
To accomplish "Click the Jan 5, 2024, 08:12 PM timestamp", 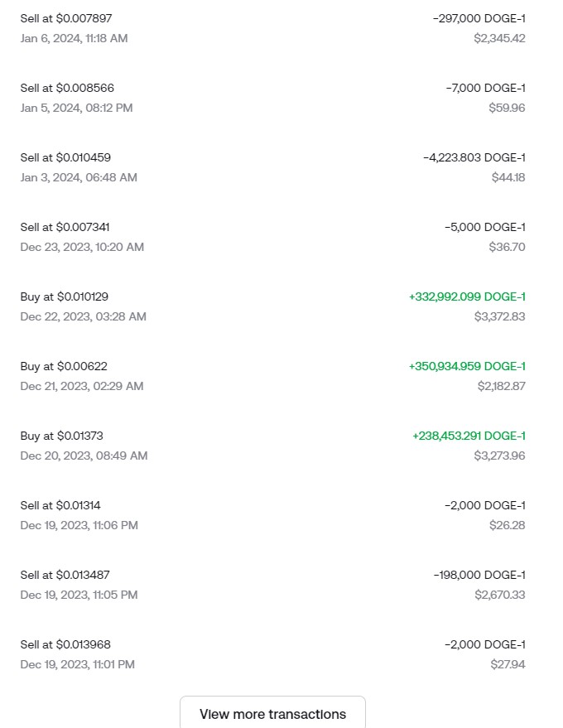I will click(76, 108).
